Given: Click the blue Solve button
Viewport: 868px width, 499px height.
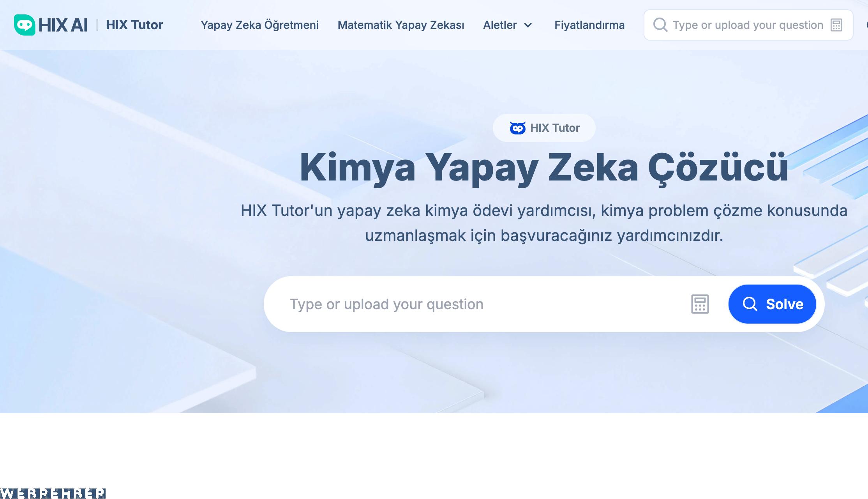Looking at the screenshot, I should [x=772, y=304].
